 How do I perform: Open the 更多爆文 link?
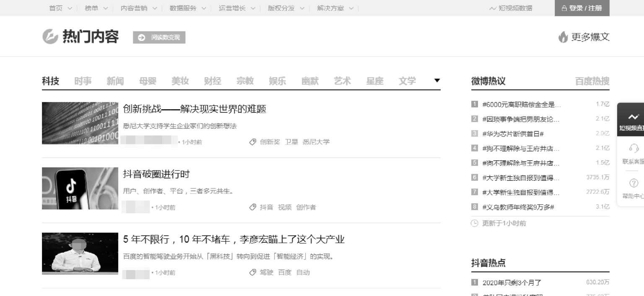[590, 37]
